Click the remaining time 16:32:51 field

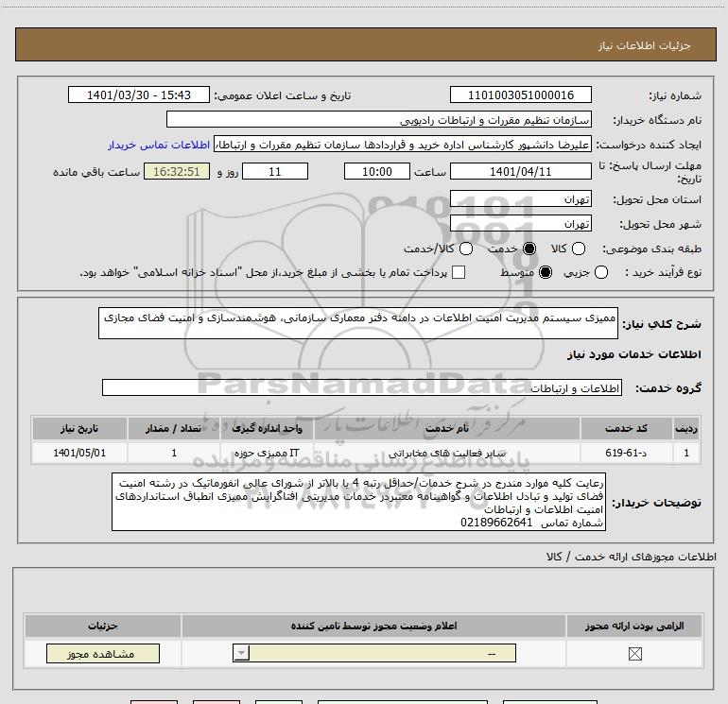(x=177, y=171)
